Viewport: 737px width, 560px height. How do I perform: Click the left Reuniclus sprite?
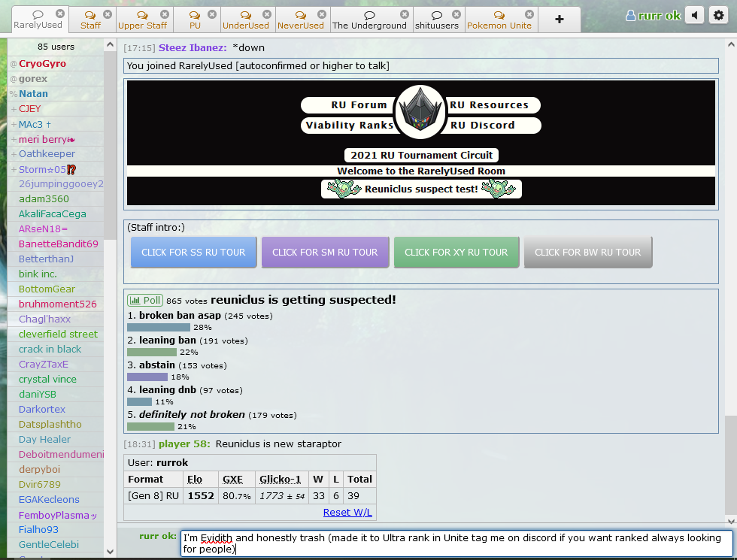(344, 189)
